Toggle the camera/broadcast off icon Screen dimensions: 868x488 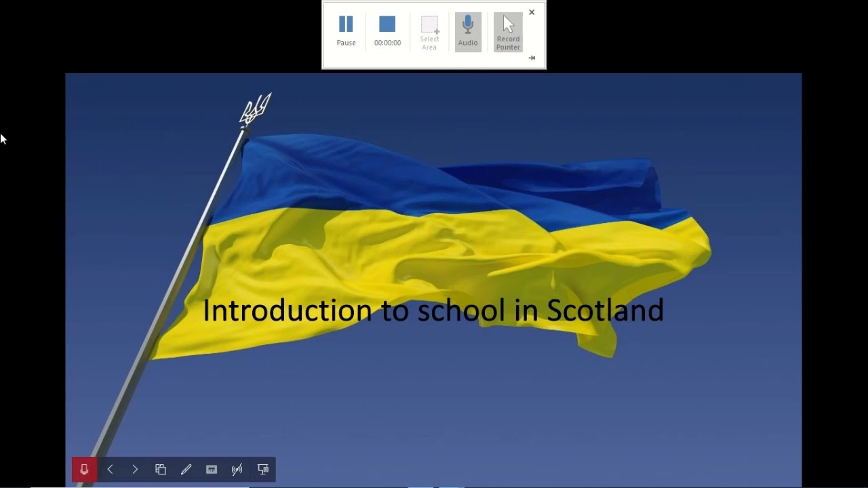point(237,470)
